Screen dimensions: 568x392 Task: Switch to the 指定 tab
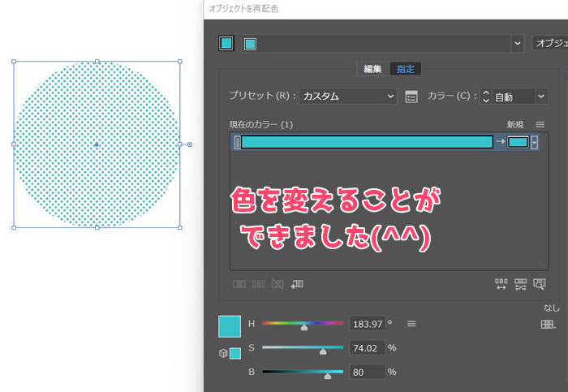405,69
